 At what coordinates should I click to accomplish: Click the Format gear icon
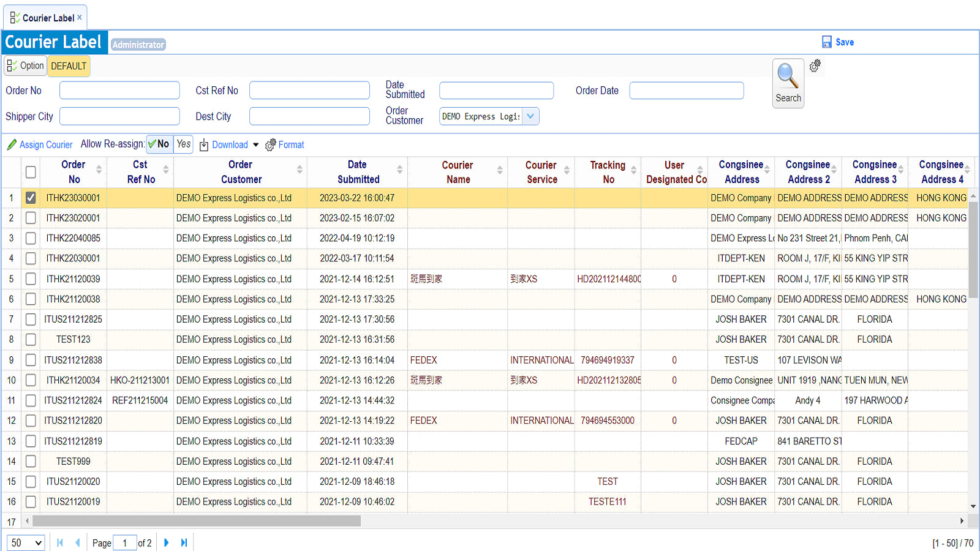click(271, 144)
